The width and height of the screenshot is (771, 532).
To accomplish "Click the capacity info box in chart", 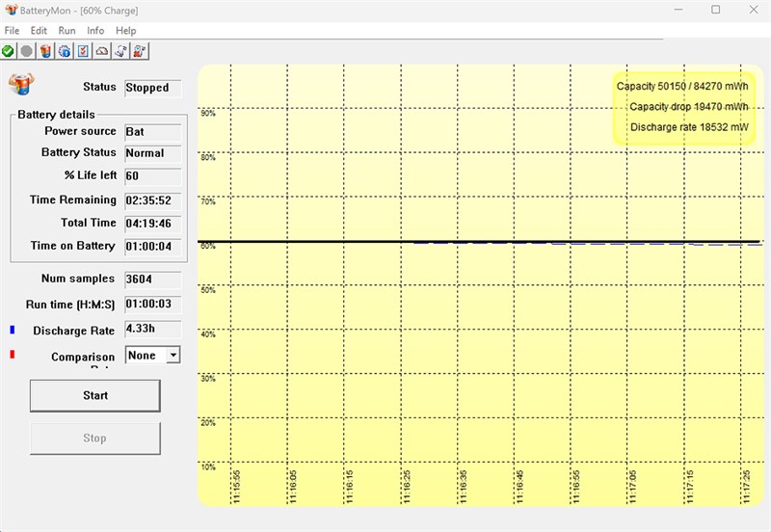I will (683, 108).
